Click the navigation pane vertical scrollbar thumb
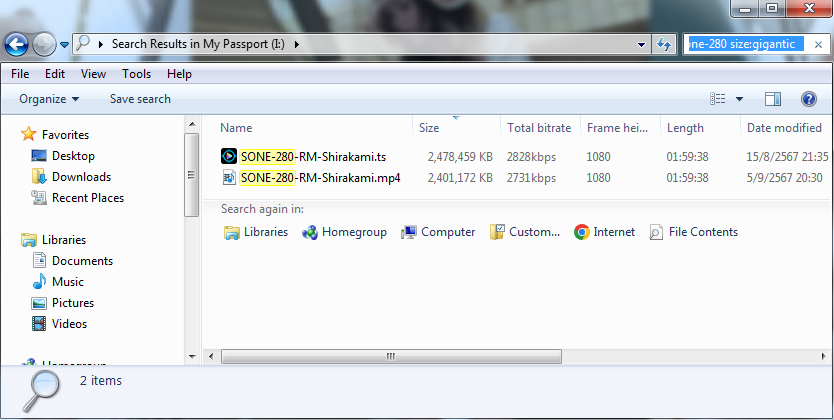 coord(192,175)
